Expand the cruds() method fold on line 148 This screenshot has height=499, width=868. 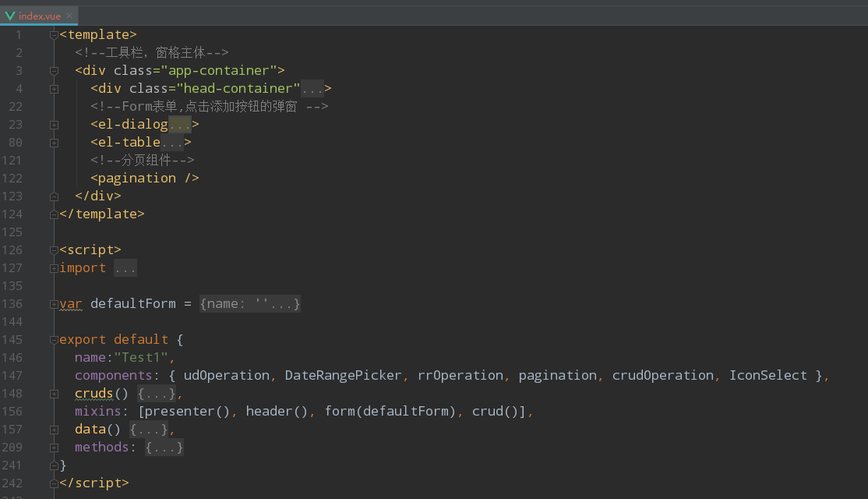coord(54,394)
